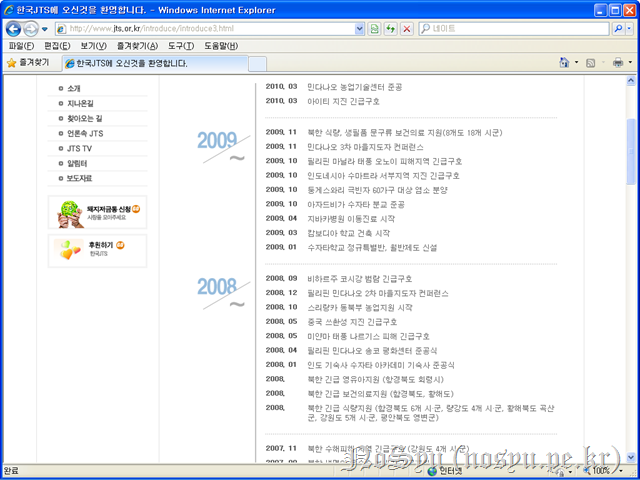Click the search magnifier icon
This screenshot has width=640, height=480.
pyautogui.click(x=617, y=28)
